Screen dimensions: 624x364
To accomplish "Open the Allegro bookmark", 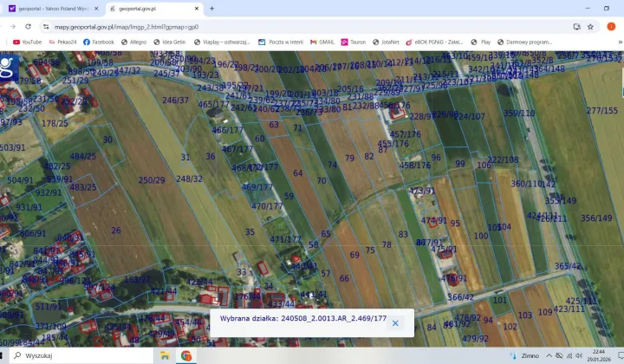I will (133, 42).
